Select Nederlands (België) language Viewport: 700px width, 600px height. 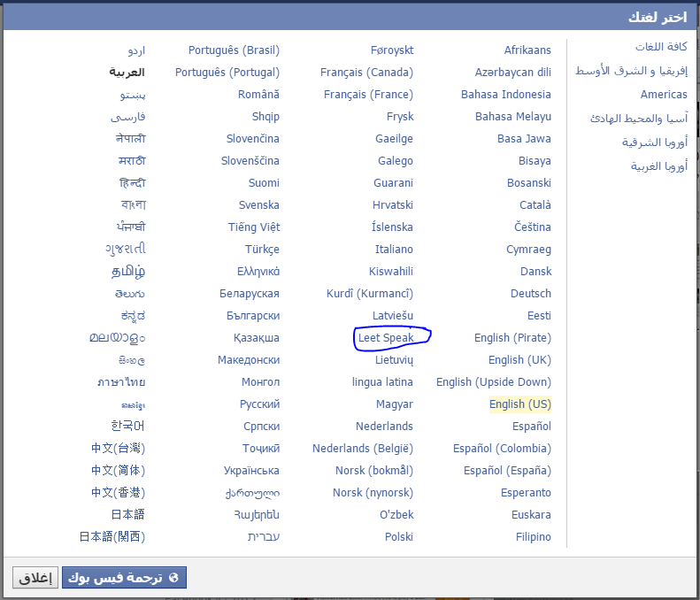tap(363, 448)
